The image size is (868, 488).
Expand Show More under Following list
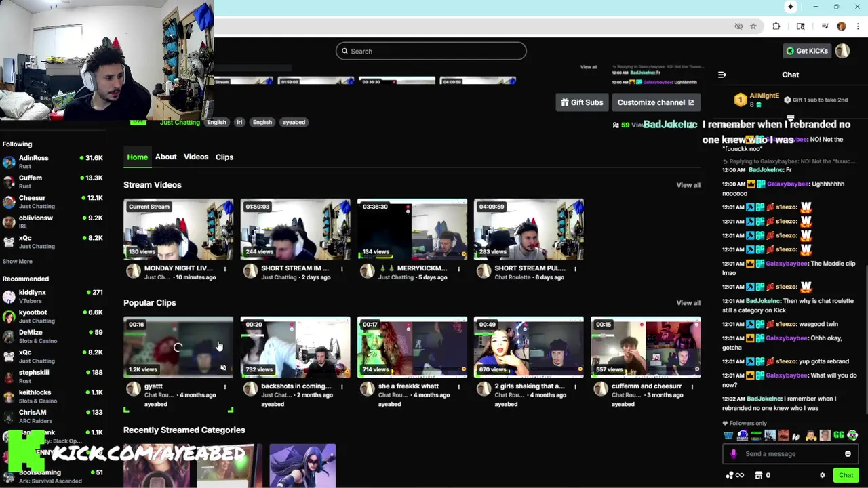[17, 261]
